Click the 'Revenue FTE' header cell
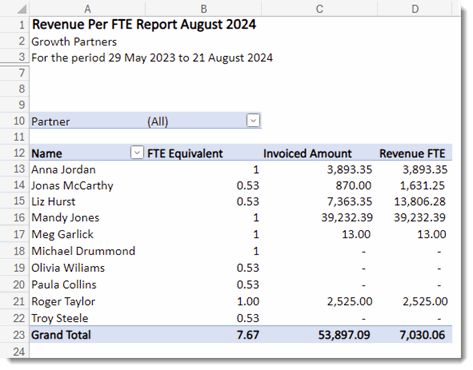 (x=415, y=153)
